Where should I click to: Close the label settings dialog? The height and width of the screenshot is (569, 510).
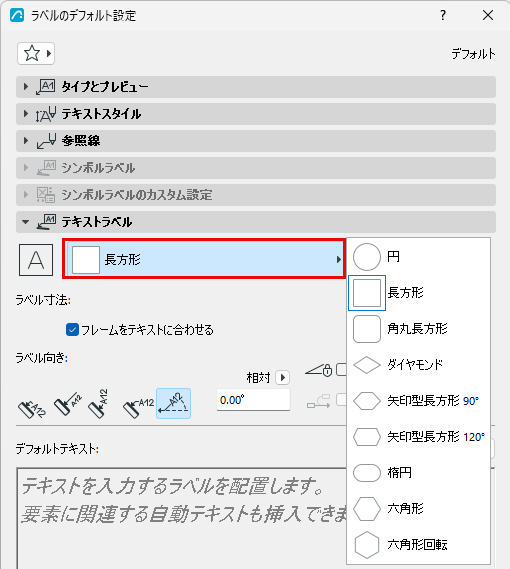click(x=488, y=15)
